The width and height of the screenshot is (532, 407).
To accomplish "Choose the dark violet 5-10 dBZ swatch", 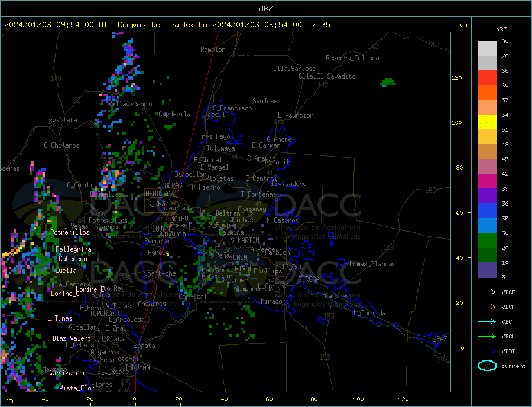I will (487, 270).
